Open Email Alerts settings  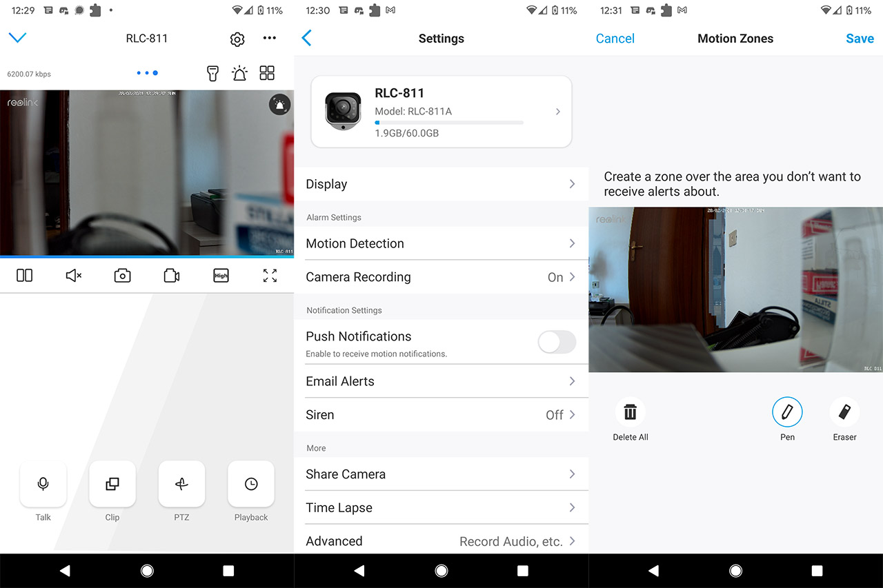(x=441, y=381)
